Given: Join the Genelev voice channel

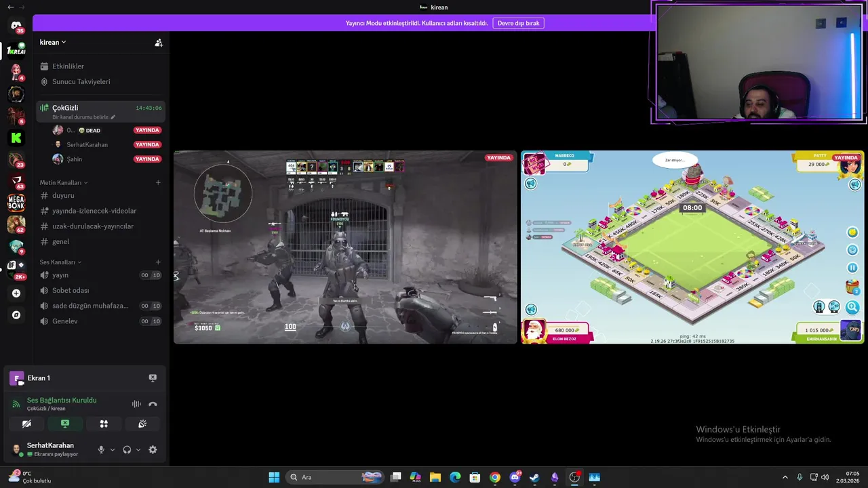Looking at the screenshot, I should tap(100, 321).
